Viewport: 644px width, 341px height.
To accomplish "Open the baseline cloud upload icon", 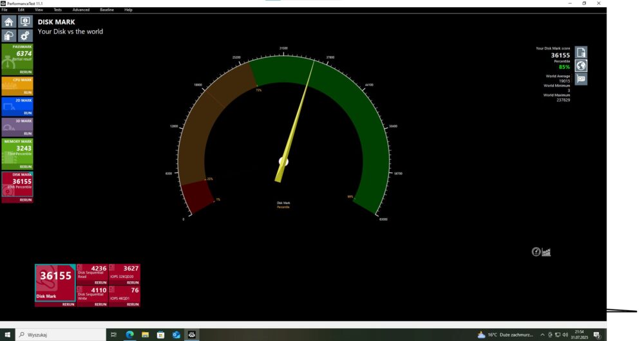I will click(8, 35).
